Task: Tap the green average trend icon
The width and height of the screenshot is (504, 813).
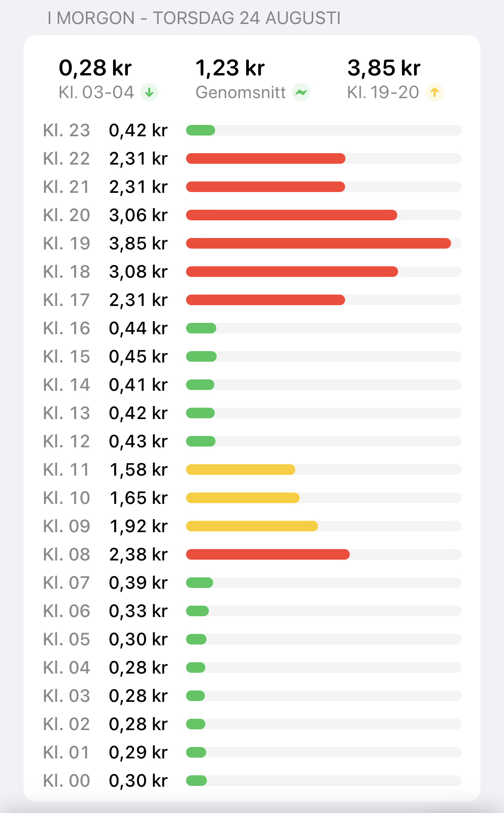Action: coord(301,93)
